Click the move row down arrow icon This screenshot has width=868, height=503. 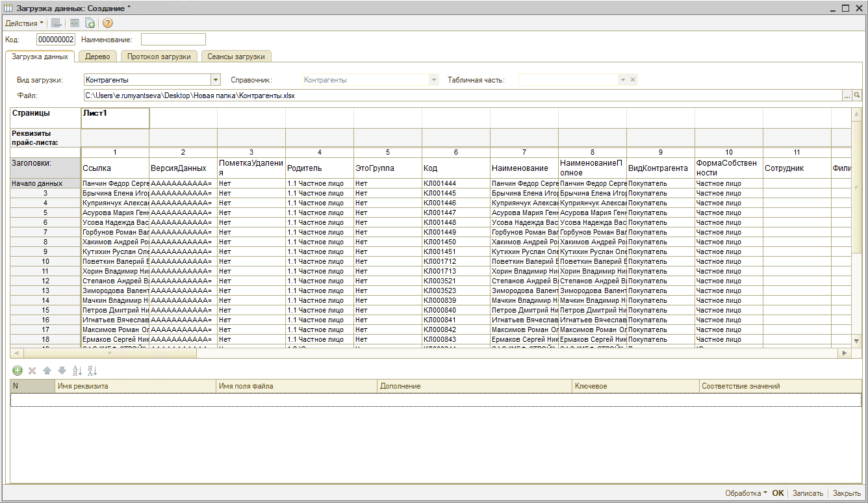62,370
